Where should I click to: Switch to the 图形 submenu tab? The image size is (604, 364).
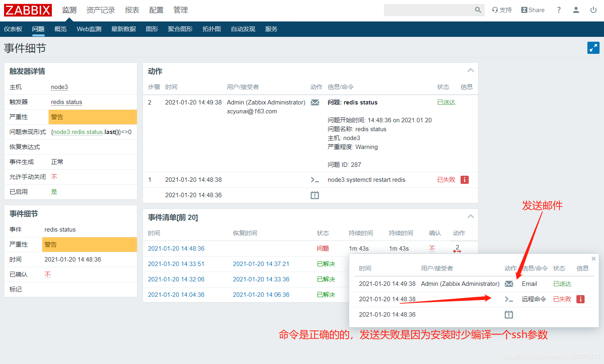pyautogui.click(x=152, y=29)
